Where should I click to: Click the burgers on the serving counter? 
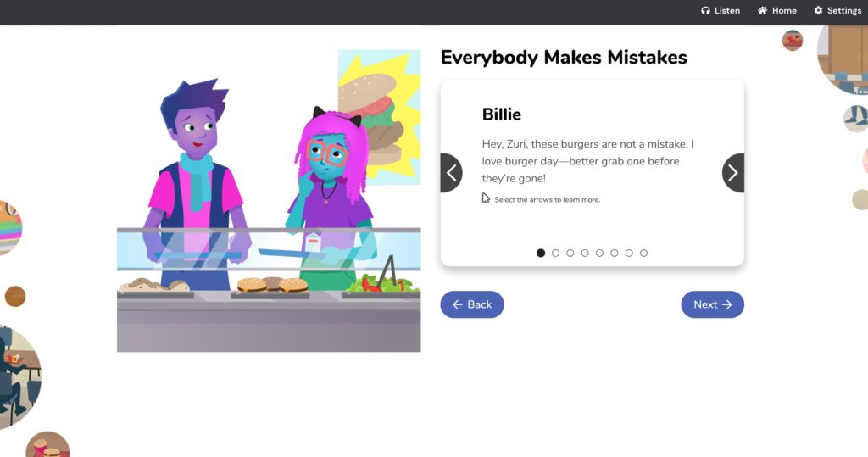(272, 284)
